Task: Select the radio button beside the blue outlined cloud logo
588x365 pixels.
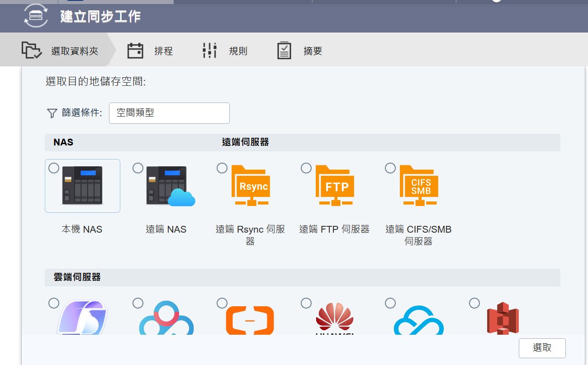Action: 390,303
